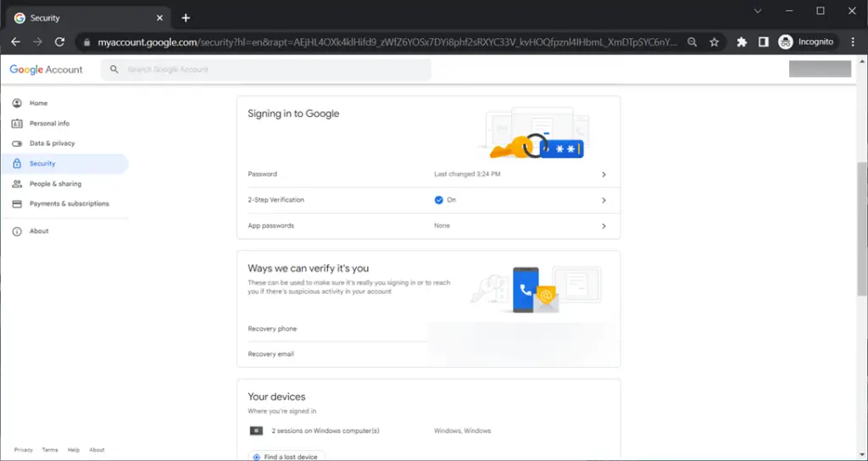Image resolution: width=868 pixels, height=461 pixels.
Task: Open the Chrome three-dot menu
Action: pos(853,42)
